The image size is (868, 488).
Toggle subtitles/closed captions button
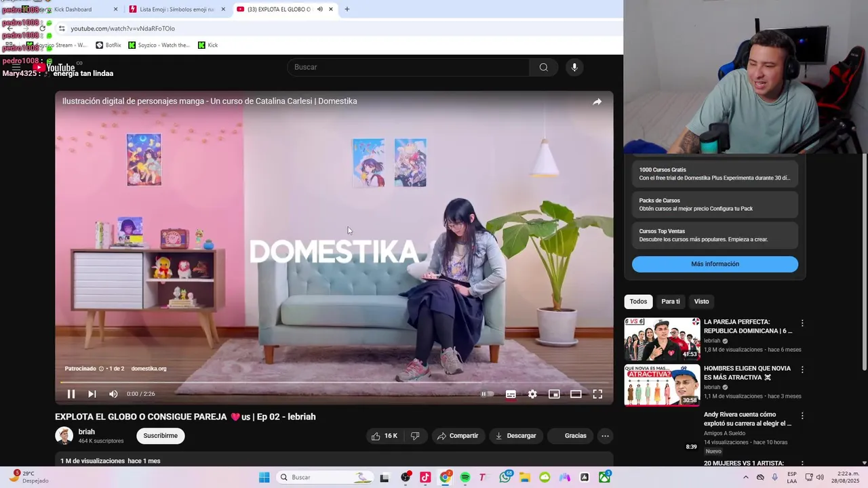[511, 394]
